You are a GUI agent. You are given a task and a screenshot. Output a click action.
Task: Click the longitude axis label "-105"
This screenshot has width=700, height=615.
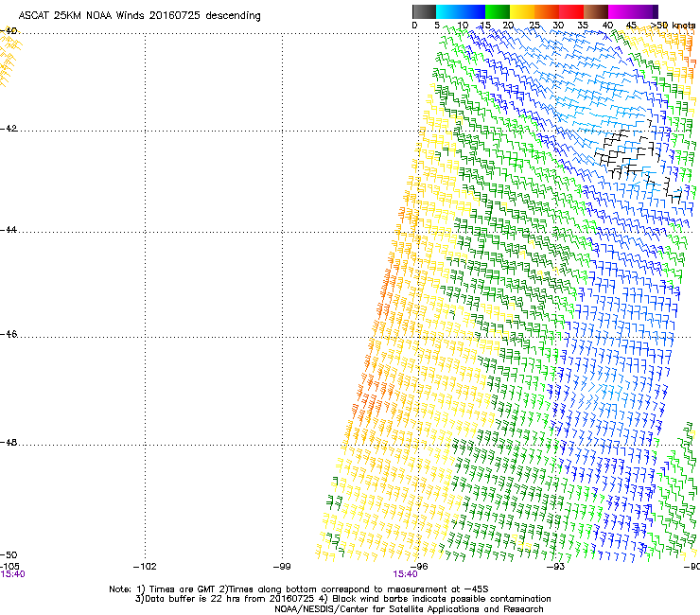9,567
